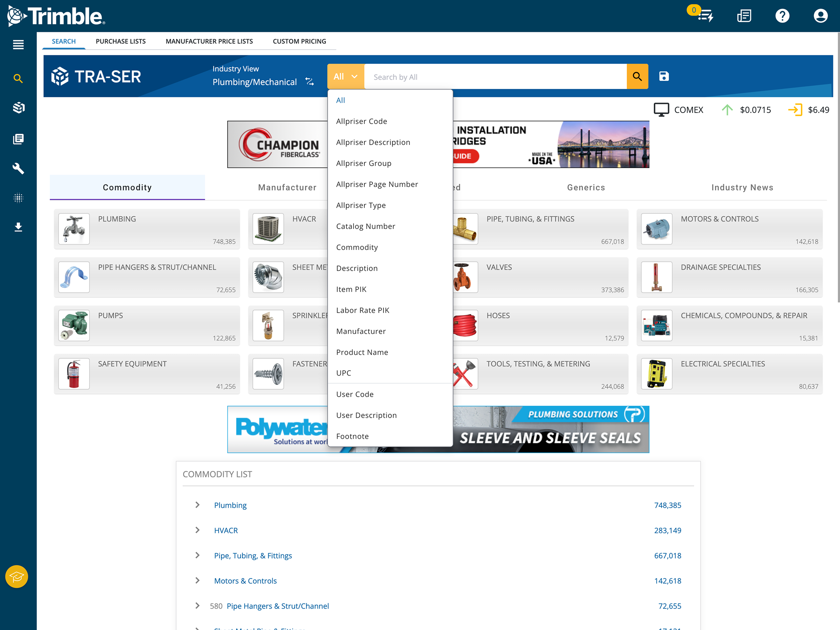Open the PUMPS commodity card
The image size is (840, 630).
[x=147, y=325]
